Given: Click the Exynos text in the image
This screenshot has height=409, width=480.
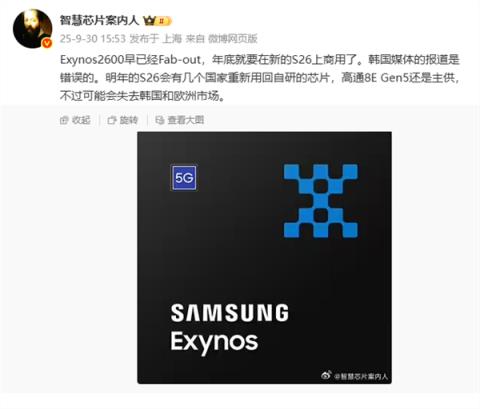Looking at the screenshot, I should (x=214, y=343).
